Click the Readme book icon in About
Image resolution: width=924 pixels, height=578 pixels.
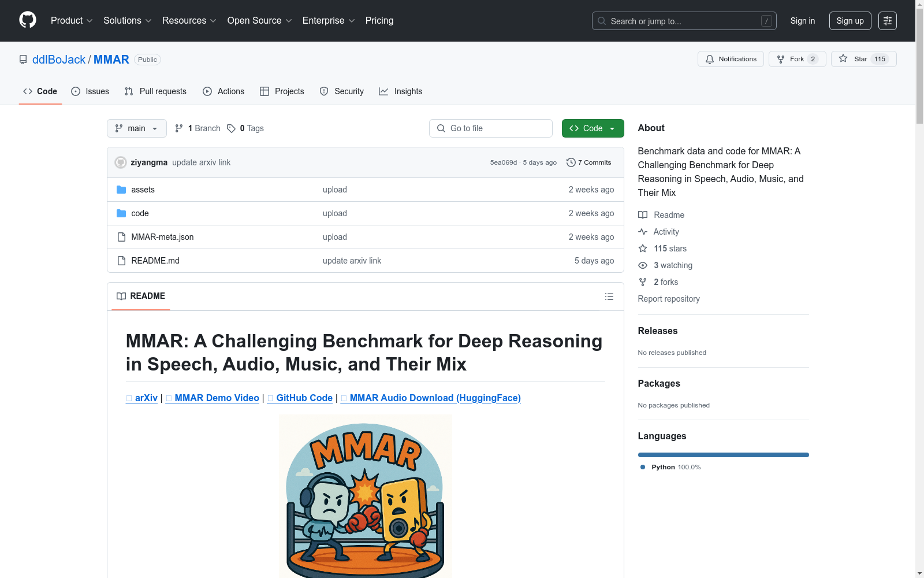[643, 215]
